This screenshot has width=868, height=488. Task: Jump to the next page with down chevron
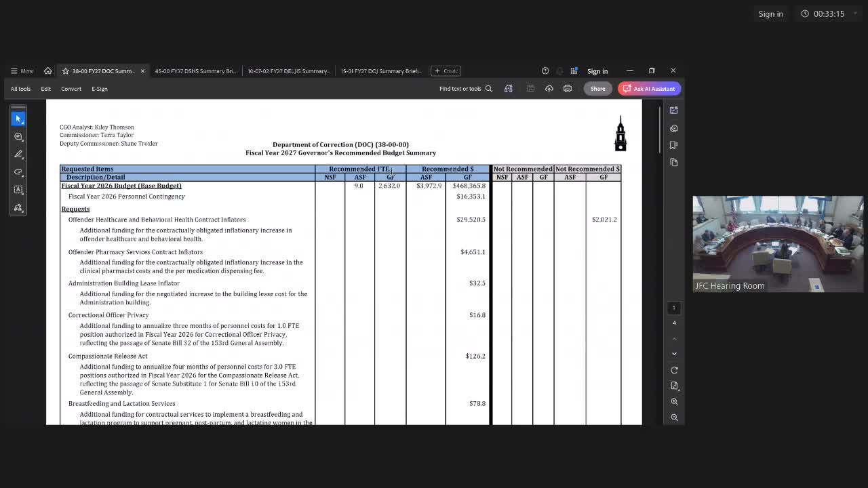point(674,354)
